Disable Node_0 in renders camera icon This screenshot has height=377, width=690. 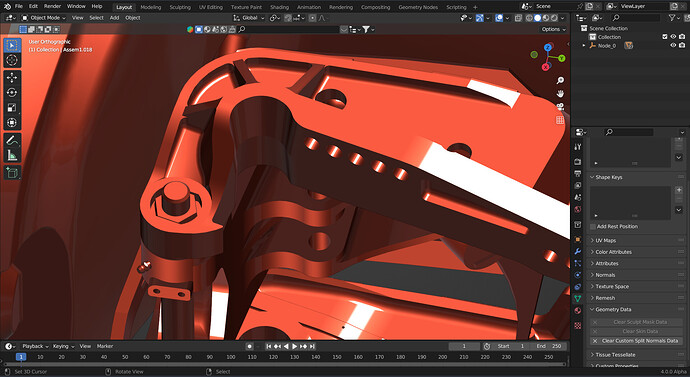point(682,45)
